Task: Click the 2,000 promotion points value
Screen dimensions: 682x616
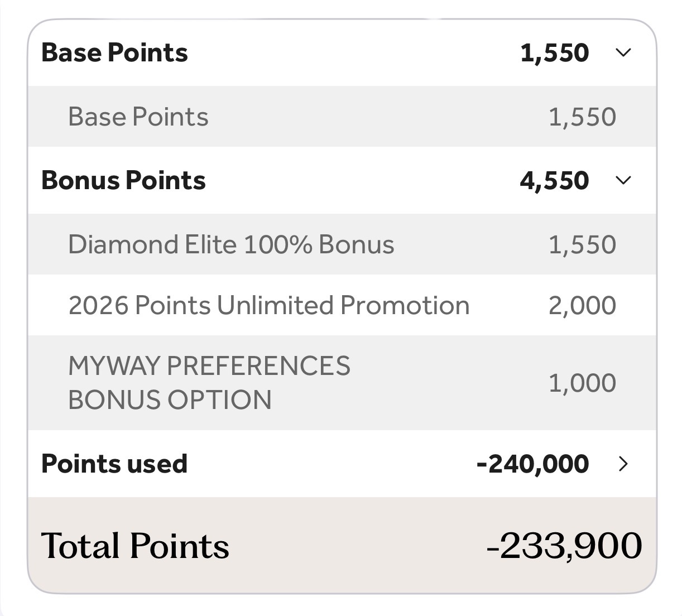Action: tap(582, 305)
